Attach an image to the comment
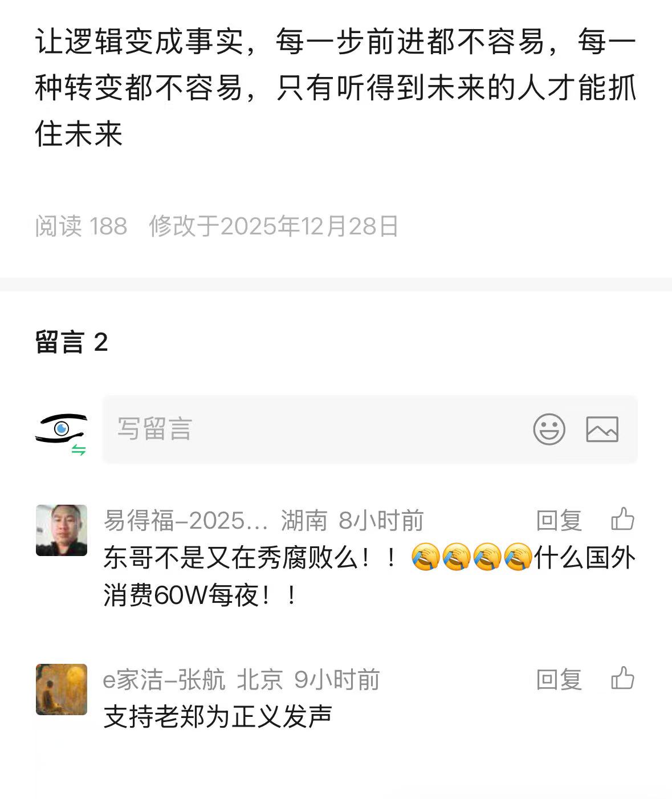The width and height of the screenshot is (672, 799). [x=602, y=429]
